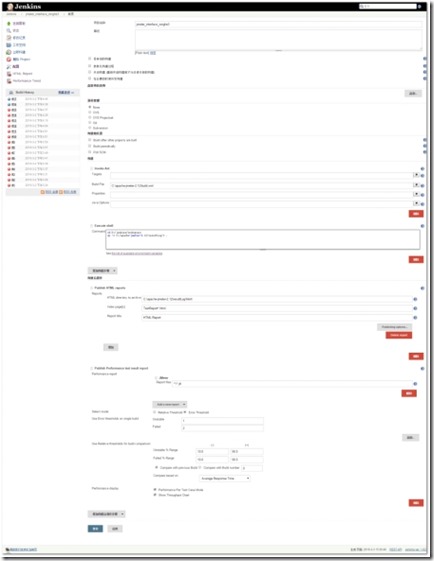Screen dimensions: 434x561
Task: Click the Jenkins breadcrumb item
Action: (x=11, y=14)
